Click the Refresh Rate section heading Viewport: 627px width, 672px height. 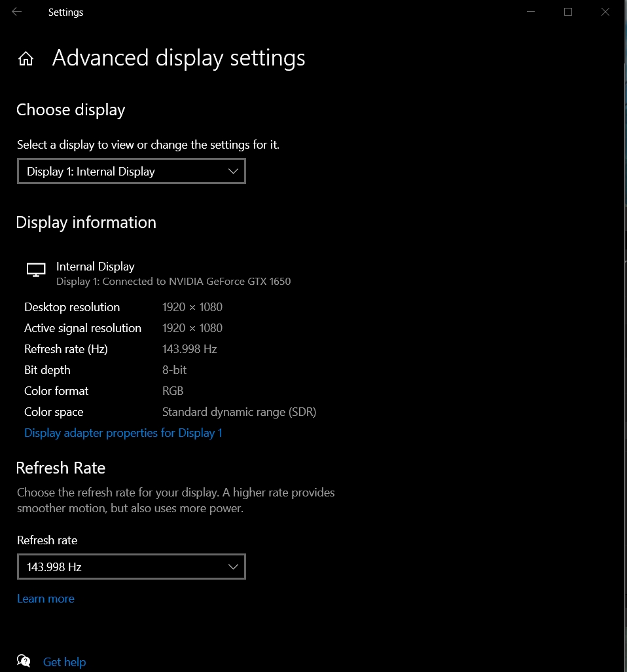point(60,468)
